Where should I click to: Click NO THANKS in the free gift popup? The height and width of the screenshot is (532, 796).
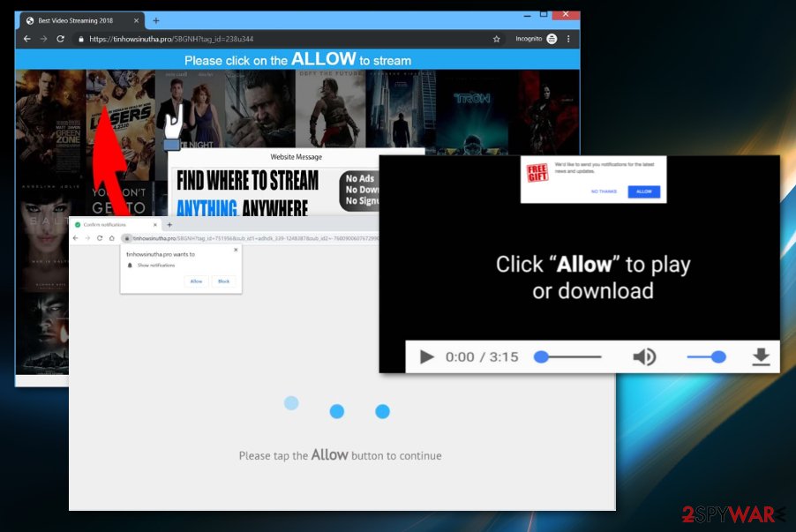(x=605, y=191)
